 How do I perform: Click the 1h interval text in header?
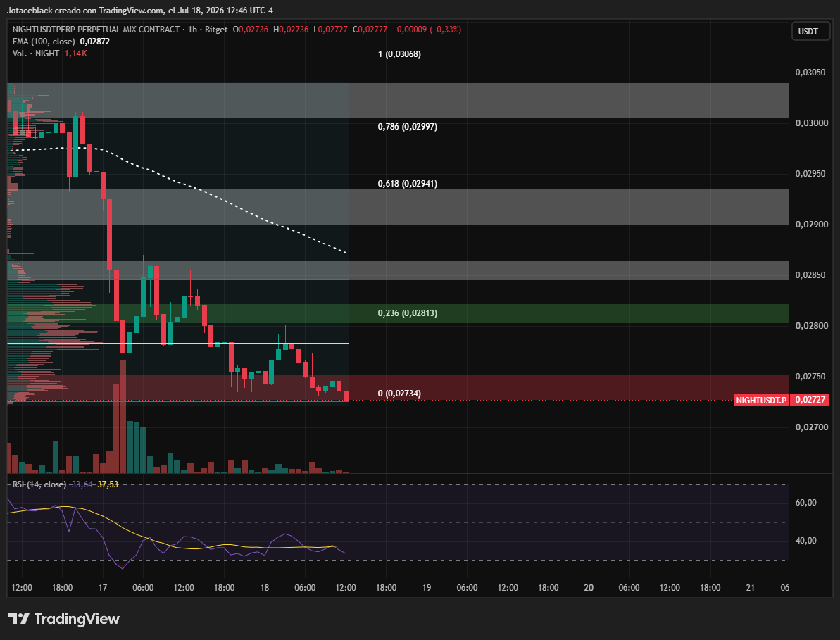tap(192, 30)
